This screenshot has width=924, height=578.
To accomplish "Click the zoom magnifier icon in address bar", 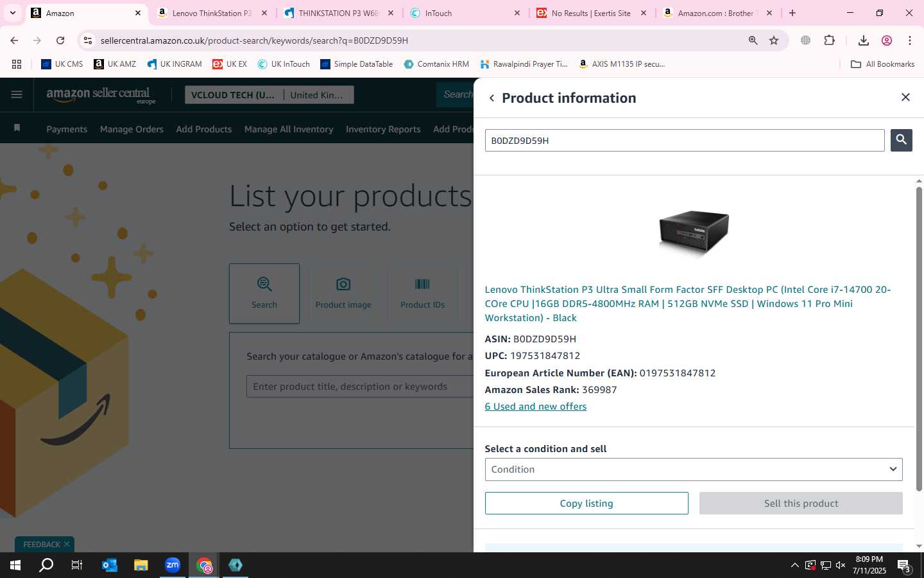I will tap(753, 40).
